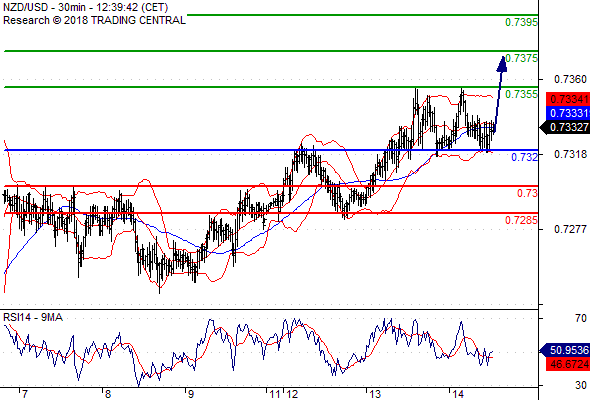Click the blue 50.9536 RSI value tag
This screenshot has width=590, height=400.
pyautogui.click(x=566, y=350)
